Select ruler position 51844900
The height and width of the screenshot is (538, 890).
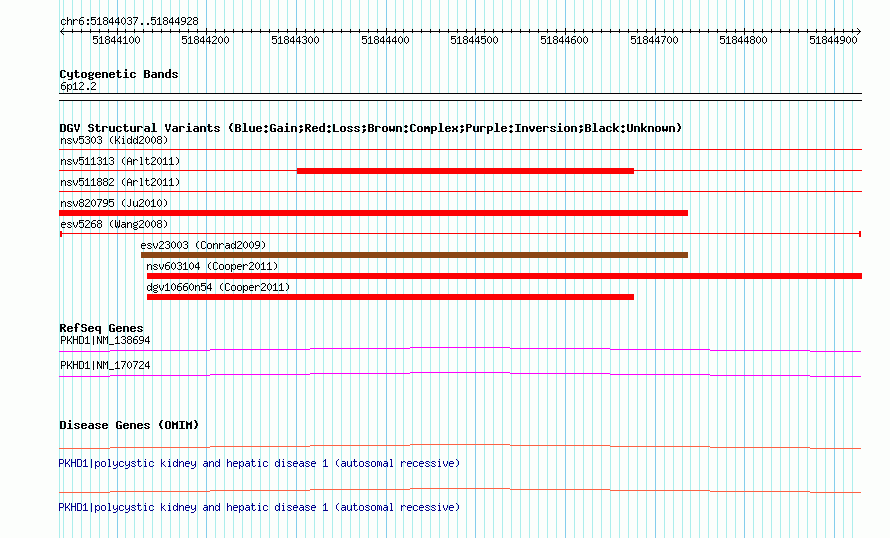point(833,40)
